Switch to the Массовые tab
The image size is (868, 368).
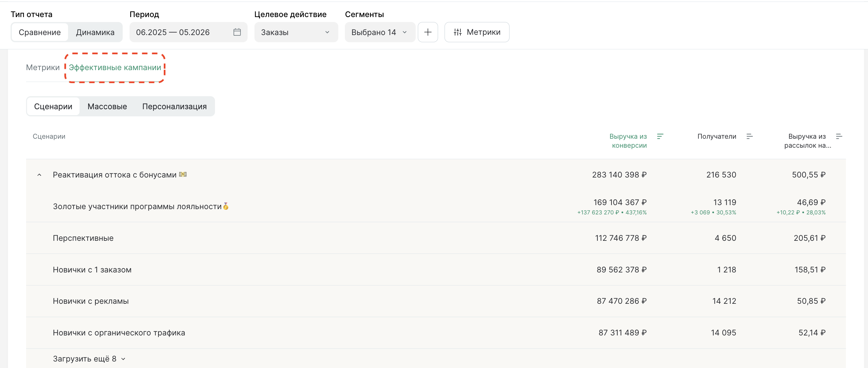[107, 106]
